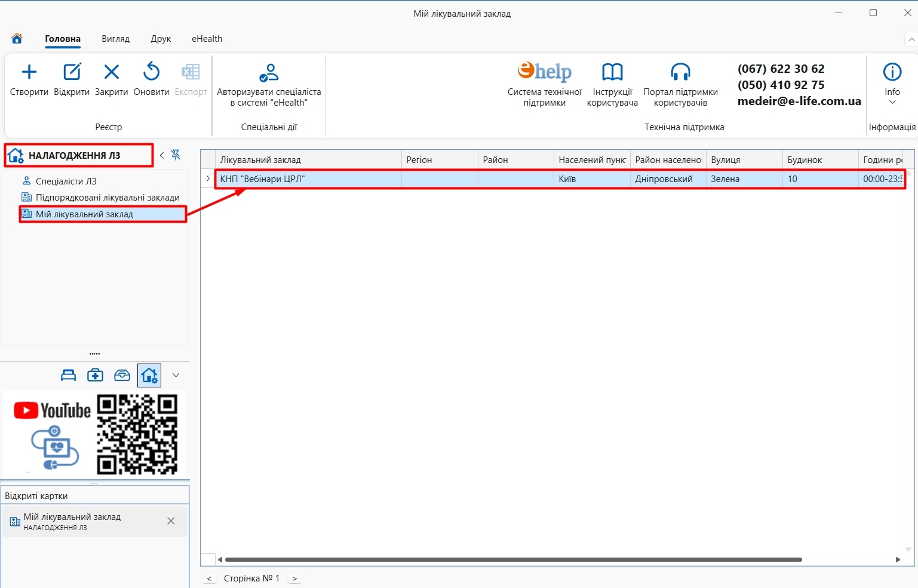Click the home icon in menu bar
Viewport: 918px width, 588px height.
coord(17,39)
